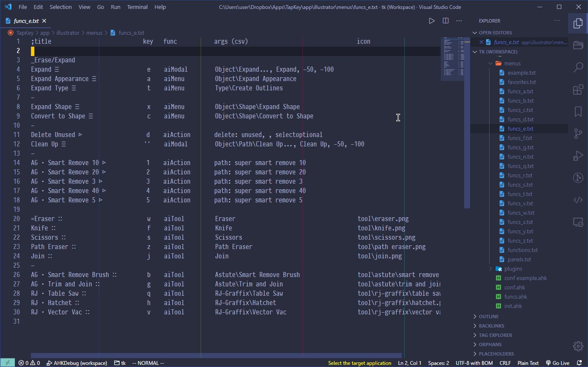Click Ln 2, Col 1 to go to line
The image size is (588, 367).
pos(409,363)
